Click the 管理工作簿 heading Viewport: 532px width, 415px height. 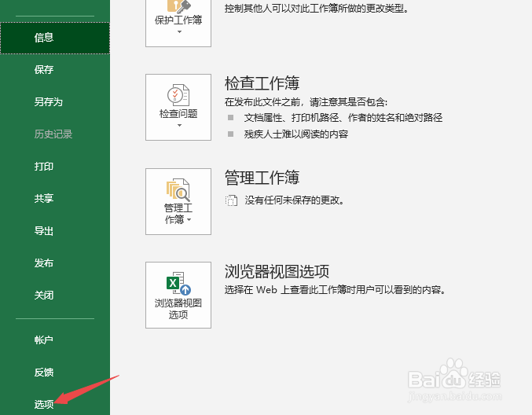pyautogui.click(x=262, y=177)
